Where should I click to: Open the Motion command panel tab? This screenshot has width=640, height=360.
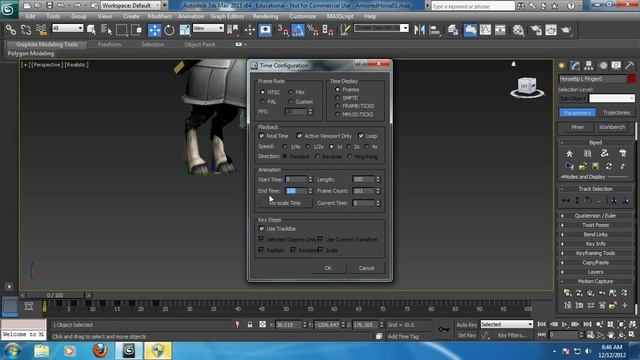pos(603,65)
